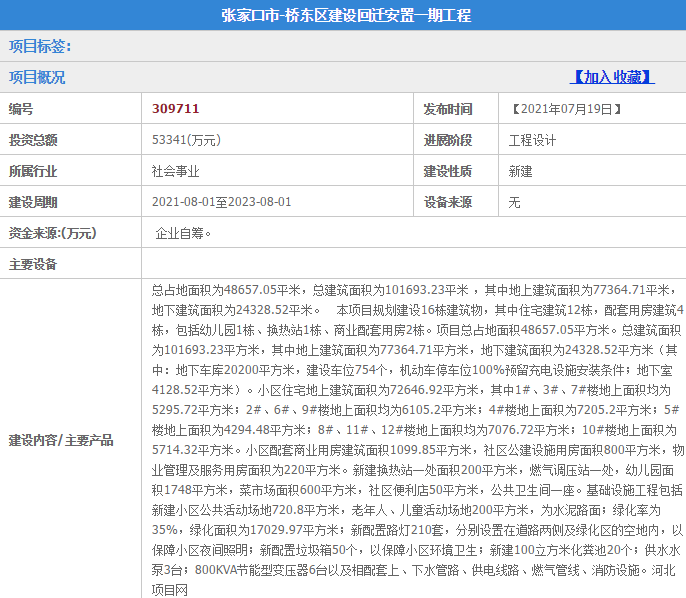Viewport: 686px width, 598px height.
Task: Select the construction period 2021-08-01至2023-08-01
Action: 221,202
